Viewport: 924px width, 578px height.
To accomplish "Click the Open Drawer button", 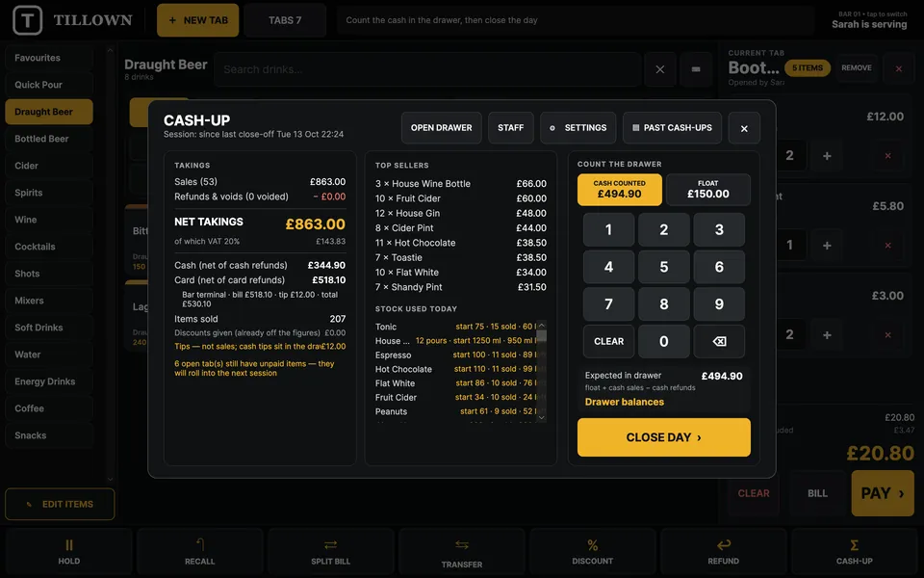I will click(x=442, y=128).
